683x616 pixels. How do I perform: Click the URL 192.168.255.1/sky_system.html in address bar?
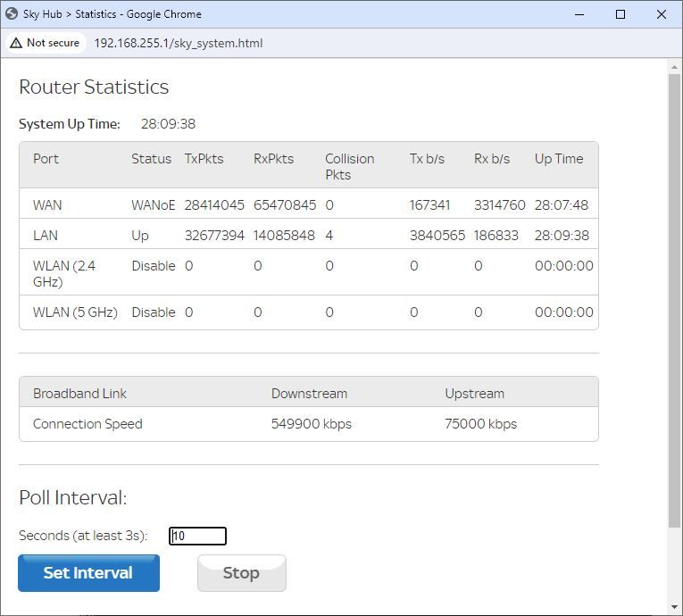point(179,43)
